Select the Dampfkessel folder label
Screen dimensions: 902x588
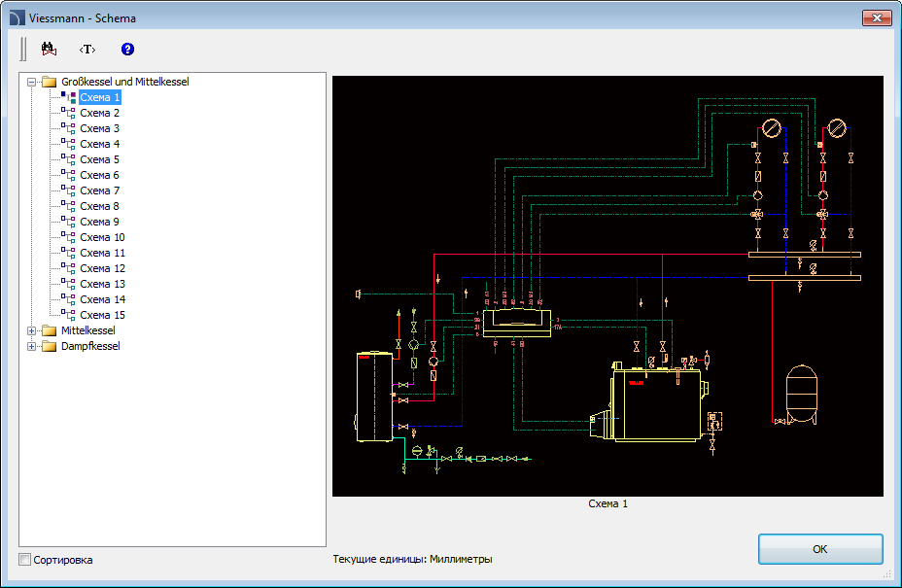coord(90,346)
